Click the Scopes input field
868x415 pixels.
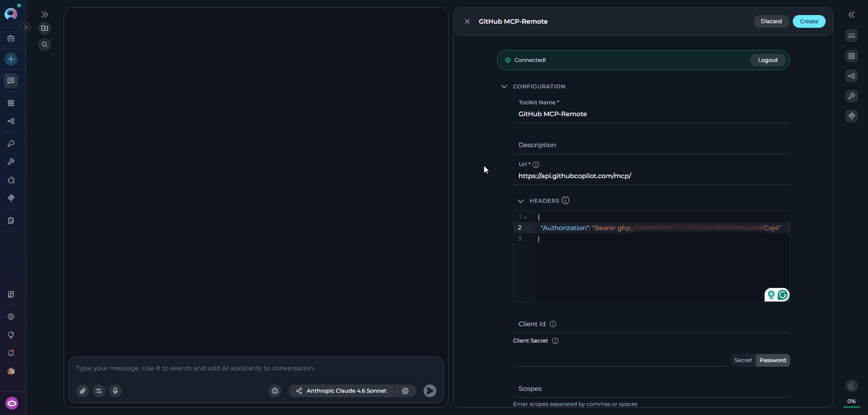[651, 389]
